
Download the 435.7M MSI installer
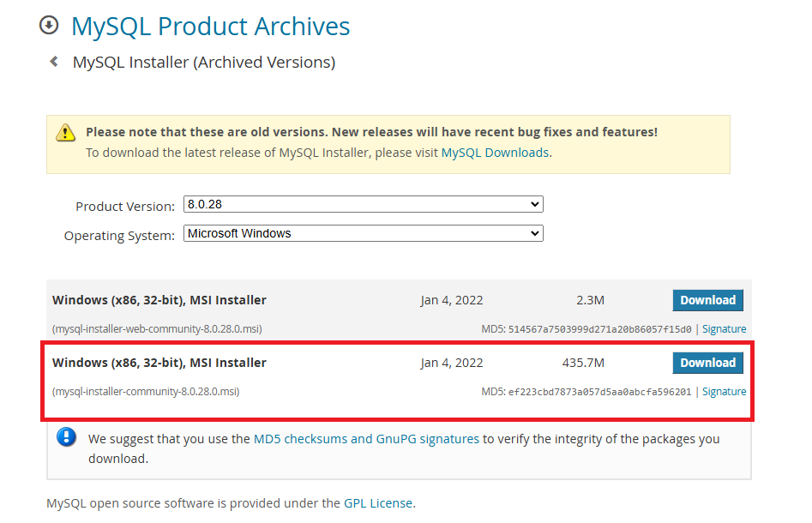point(707,363)
